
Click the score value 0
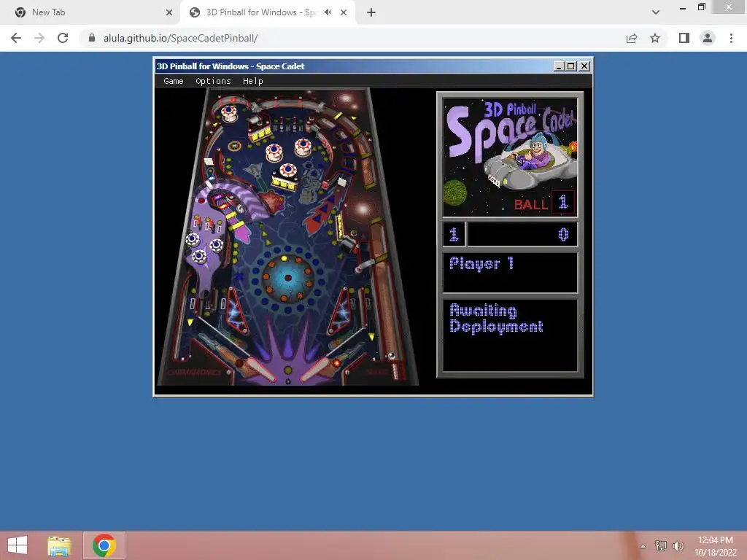[x=563, y=234]
